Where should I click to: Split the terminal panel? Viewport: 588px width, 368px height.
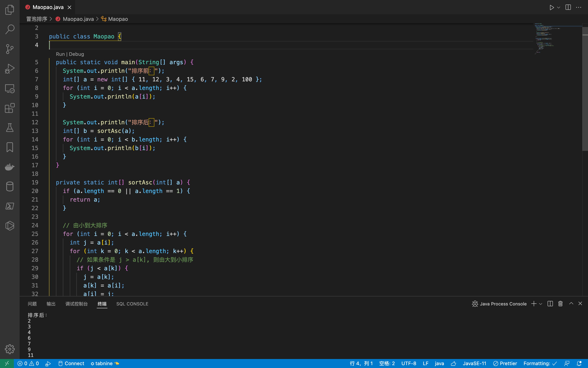point(550,304)
